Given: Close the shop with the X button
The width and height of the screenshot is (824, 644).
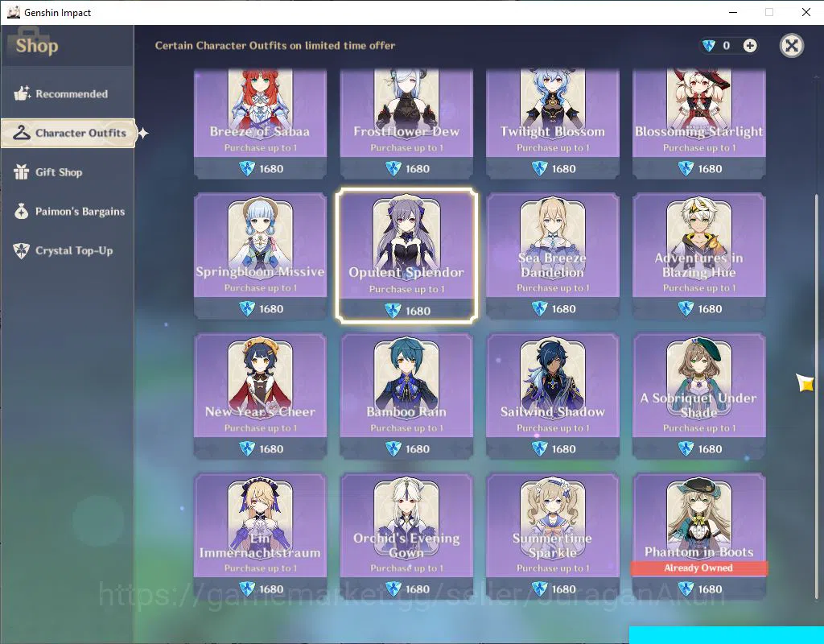Looking at the screenshot, I should (792, 46).
